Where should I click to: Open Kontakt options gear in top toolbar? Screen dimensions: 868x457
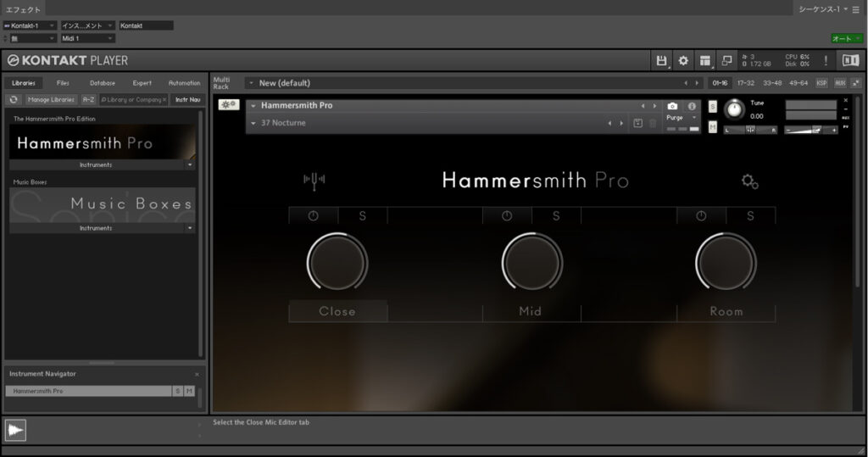point(683,60)
